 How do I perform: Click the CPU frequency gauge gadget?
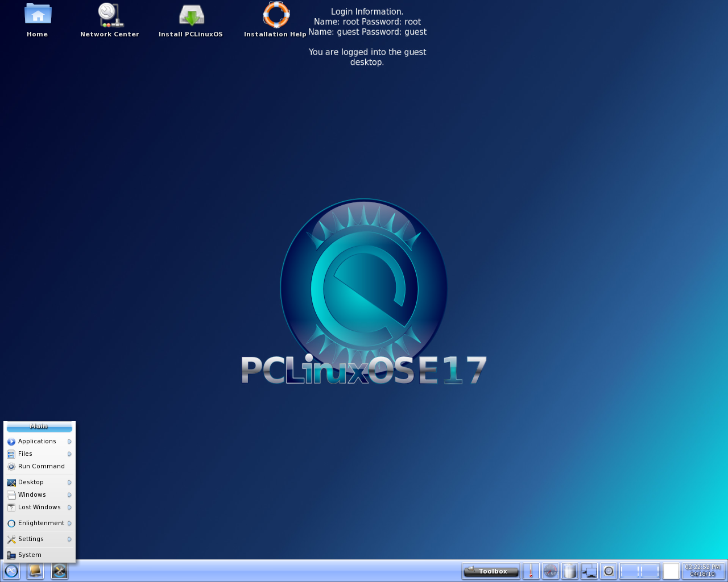550,571
